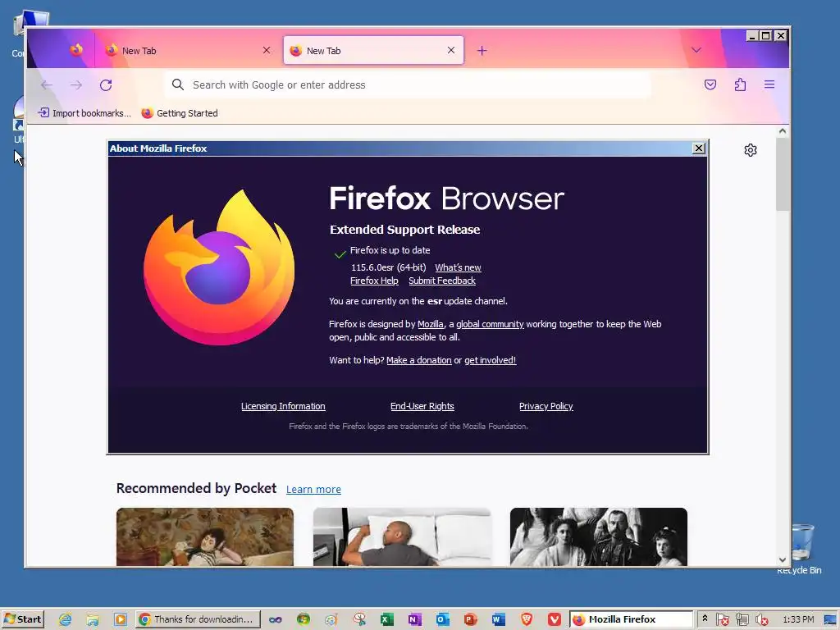Open Action Center flag tray icon

click(722, 619)
